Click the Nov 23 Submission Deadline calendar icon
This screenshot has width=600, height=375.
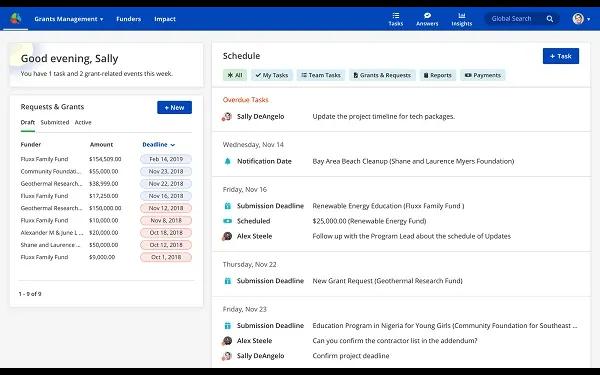click(227, 326)
